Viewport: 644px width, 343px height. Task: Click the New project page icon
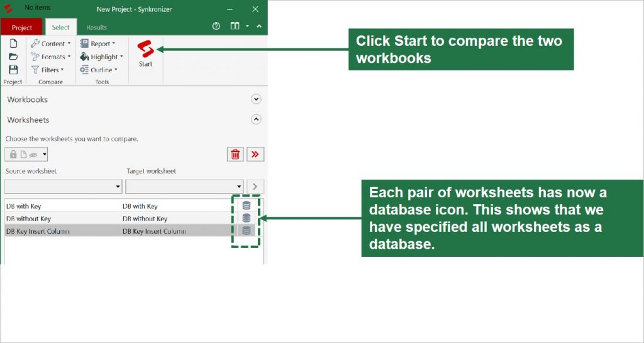pyautogui.click(x=13, y=43)
